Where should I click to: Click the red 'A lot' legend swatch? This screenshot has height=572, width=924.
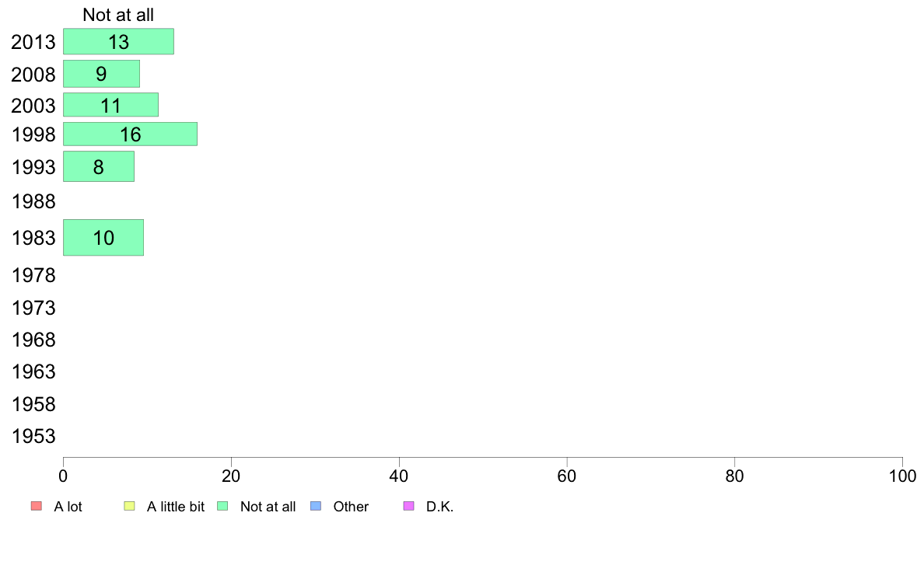37,506
